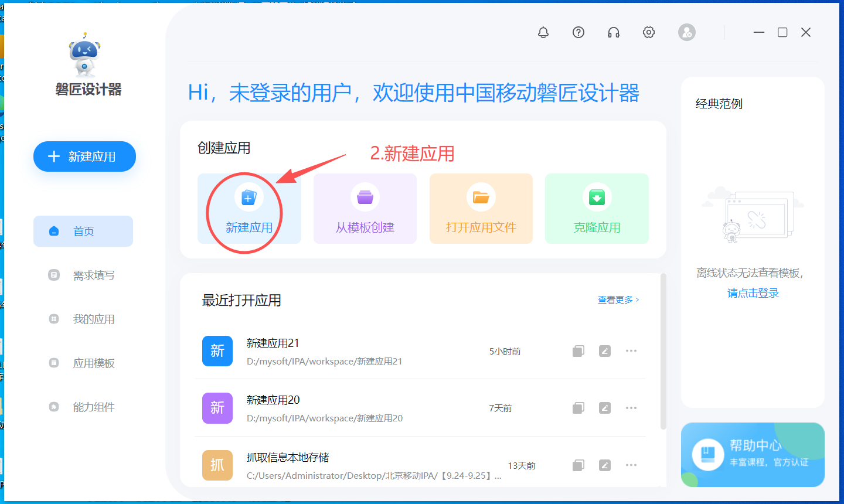
Task: Open the settings gear icon
Action: point(649,32)
